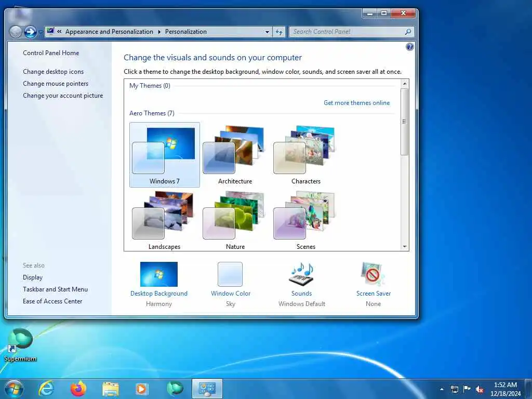The width and height of the screenshot is (532, 399).
Task: Choose the Characters theme
Action: coord(305,155)
